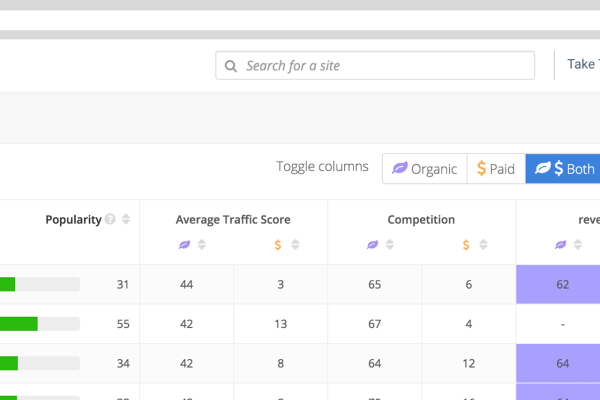Screen dimensions: 600x400
Task: Sort by organic Average Traffic Score arrows
Action: [x=201, y=245]
